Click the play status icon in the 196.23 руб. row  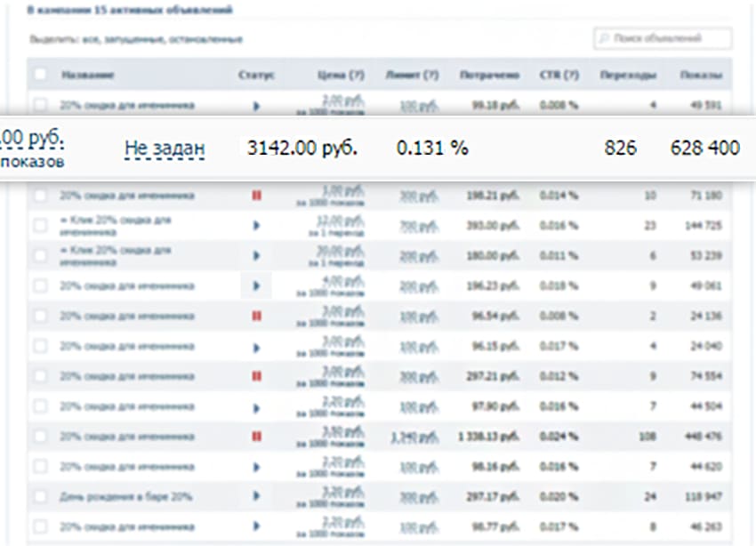pos(256,285)
